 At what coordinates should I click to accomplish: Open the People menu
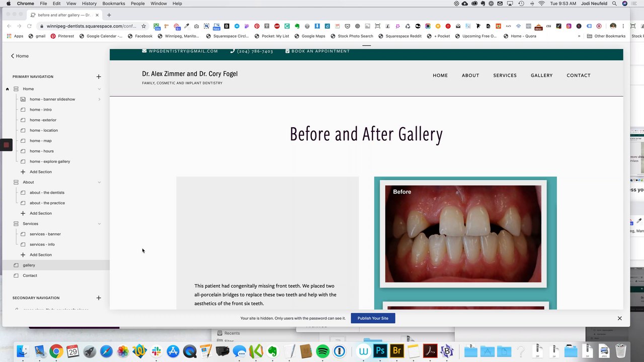pyautogui.click(x=138, y=4)
